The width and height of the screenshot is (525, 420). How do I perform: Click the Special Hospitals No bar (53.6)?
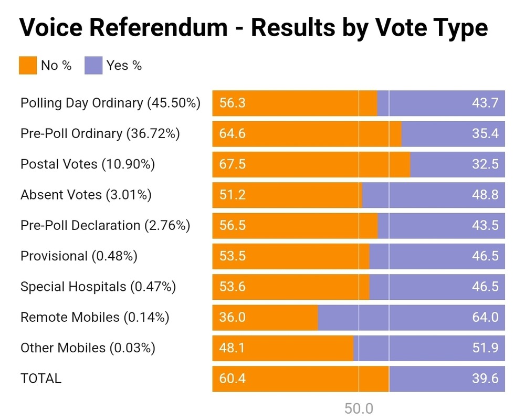point(291,286)
